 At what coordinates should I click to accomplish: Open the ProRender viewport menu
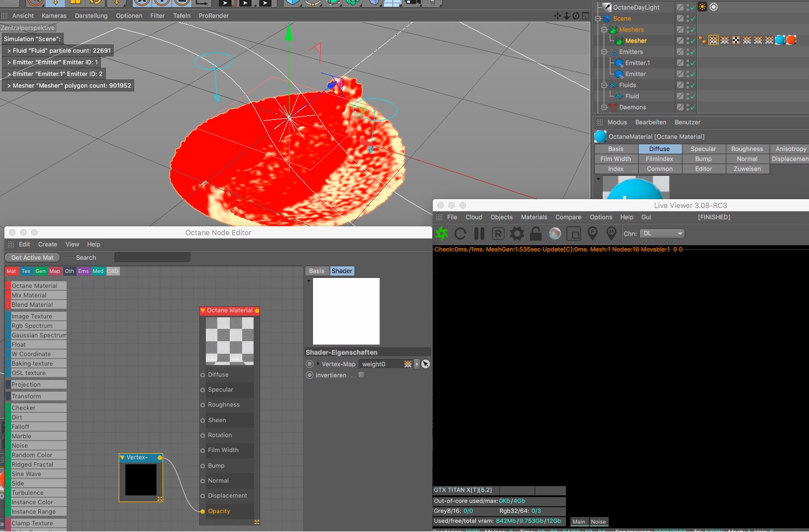click(x=214, y=16)
